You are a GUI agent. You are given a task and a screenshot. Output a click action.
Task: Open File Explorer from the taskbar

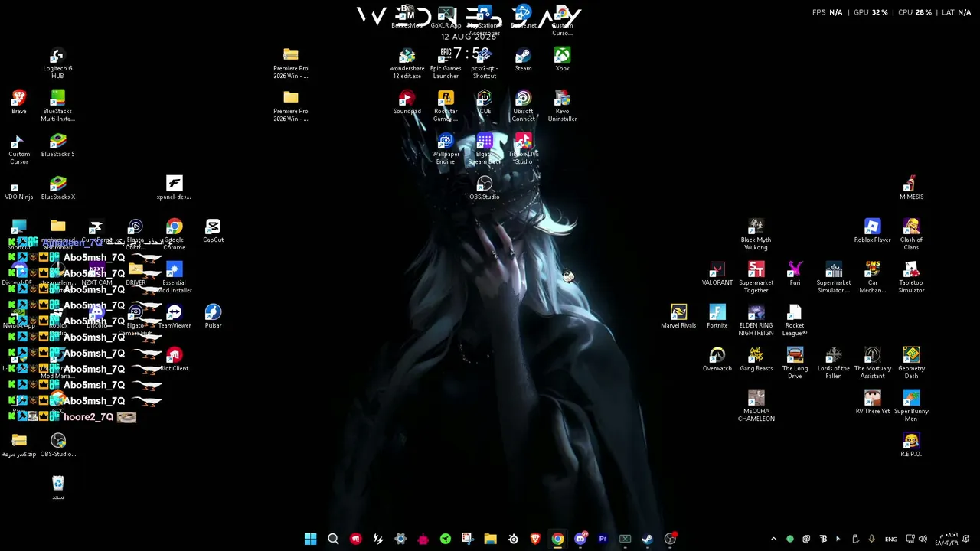[x=490, y=539]
